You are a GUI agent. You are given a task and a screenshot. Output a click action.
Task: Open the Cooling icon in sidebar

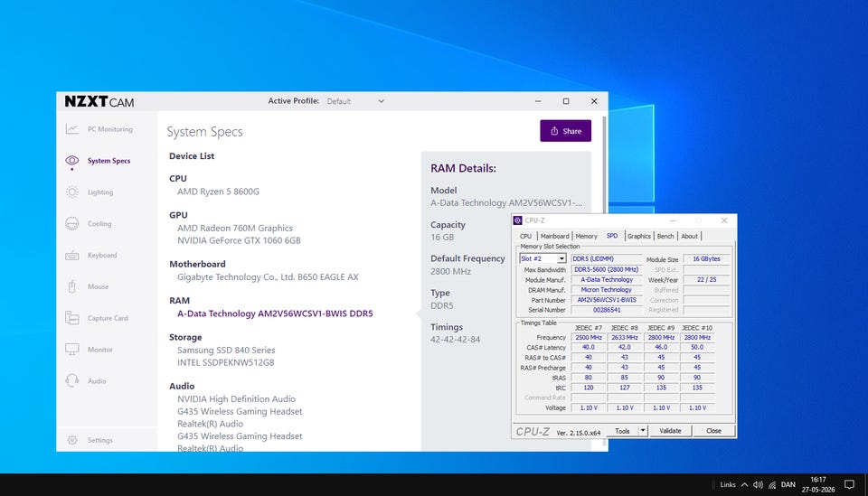pyautogui.click(x=72, y=223)
